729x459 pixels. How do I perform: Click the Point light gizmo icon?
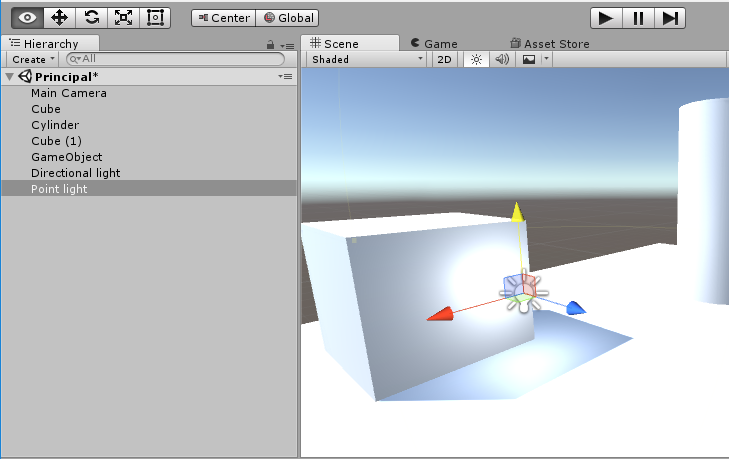click(x=524, y=293)
